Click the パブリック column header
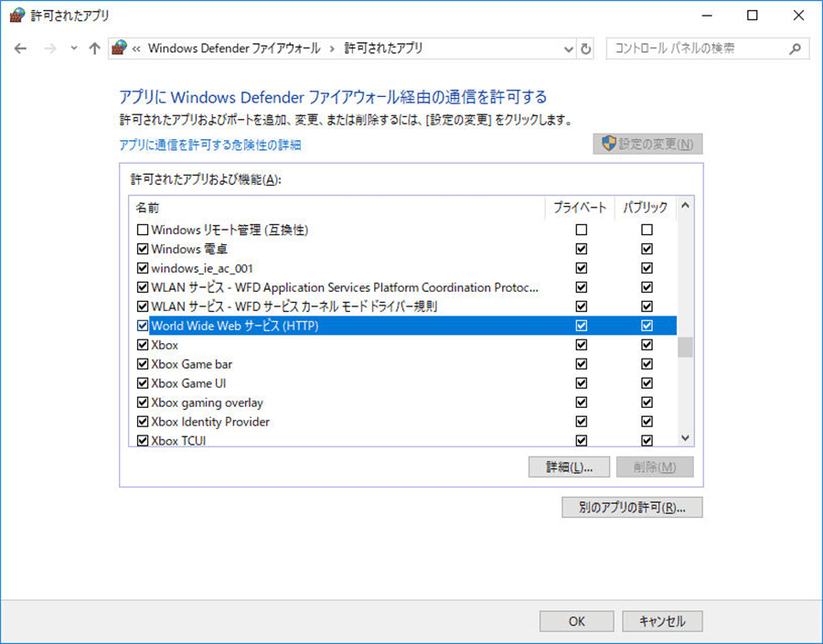Screen dimensions: 823x644 [646, 208]
